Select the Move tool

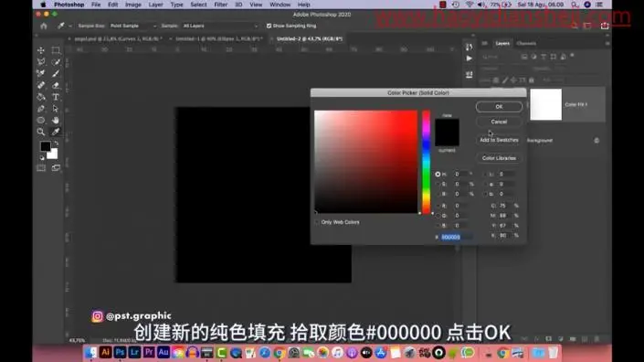pos(41,50)
